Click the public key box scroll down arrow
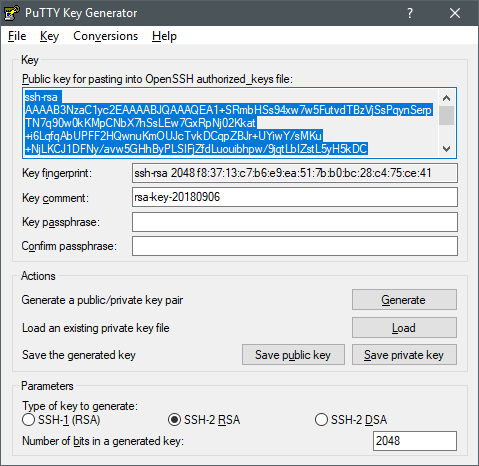479x466 pixels. pyautogui.click(x=446, y=149)
